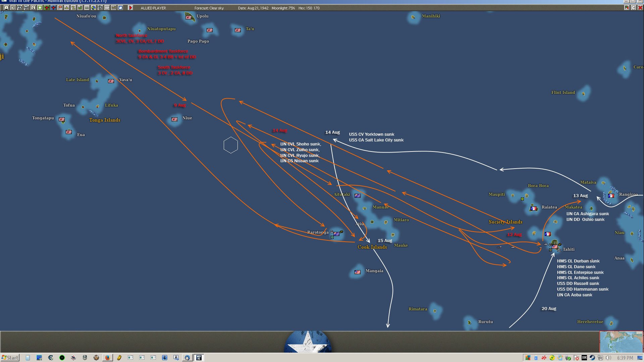Viewport: 644px width, 362px height.
Task: Click the orange flag toolbar icon
Action: click(60, 8)
